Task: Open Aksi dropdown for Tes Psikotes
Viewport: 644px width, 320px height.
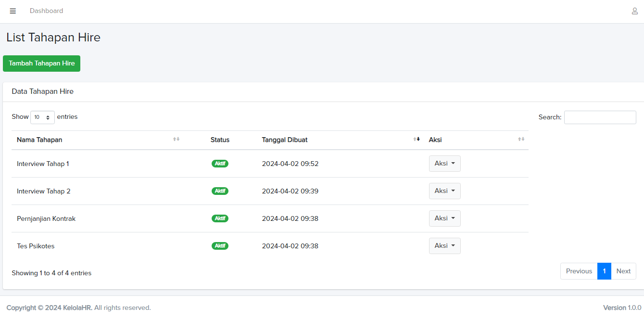Action: point(444,246)
